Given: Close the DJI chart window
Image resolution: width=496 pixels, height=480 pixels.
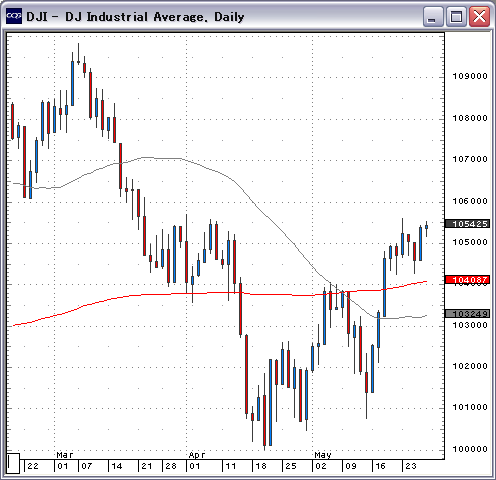Looking at the screenshot, I should (x=479, y=16).
